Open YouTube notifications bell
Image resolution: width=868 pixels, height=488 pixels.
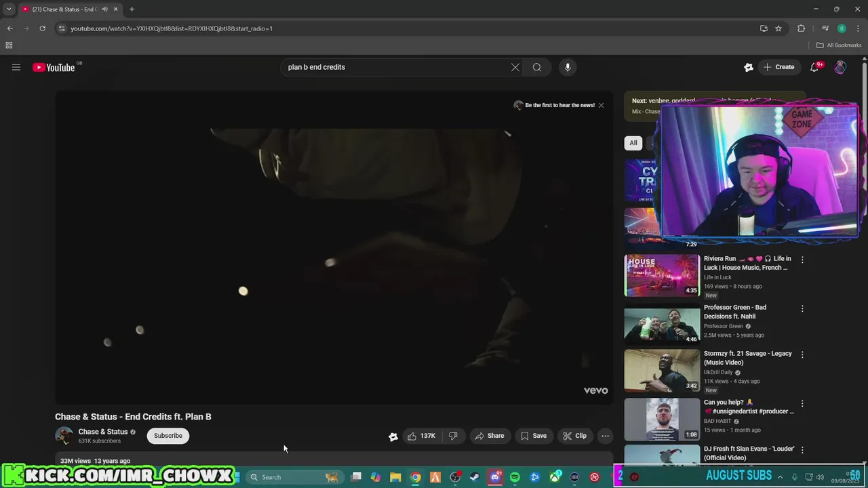click(x=815, y=67)
